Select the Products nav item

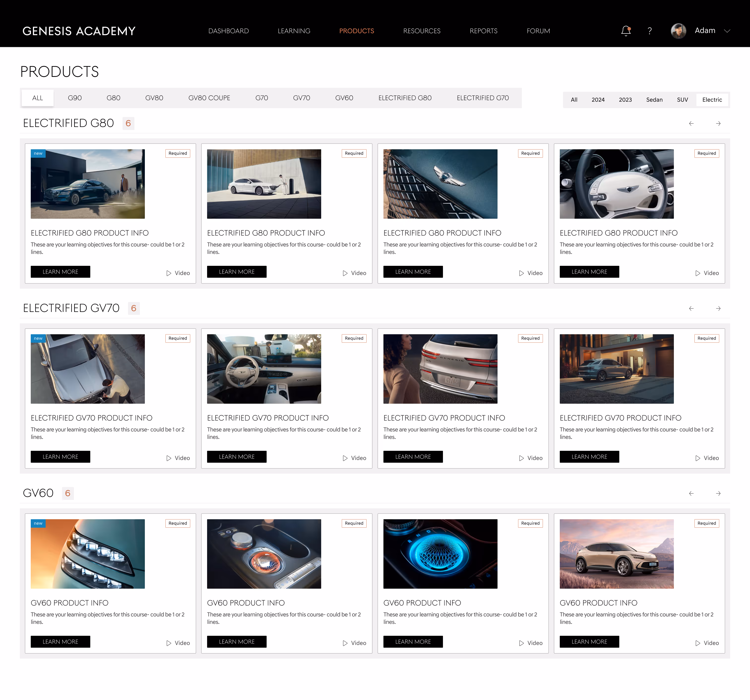(356, 31)
